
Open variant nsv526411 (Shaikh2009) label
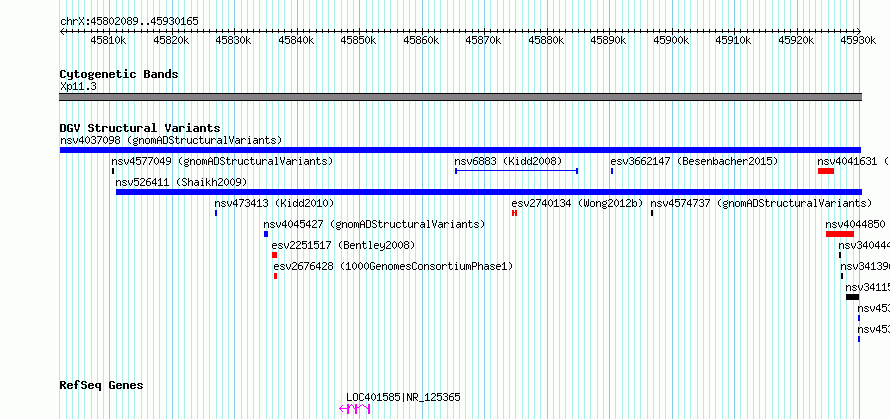click(x=181, y=182)
